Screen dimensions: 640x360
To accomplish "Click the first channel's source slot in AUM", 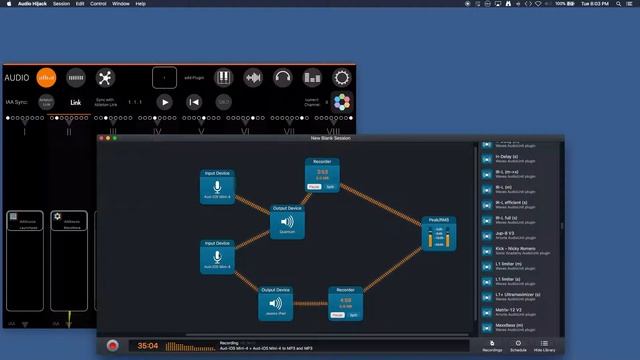I will [25, 221].
